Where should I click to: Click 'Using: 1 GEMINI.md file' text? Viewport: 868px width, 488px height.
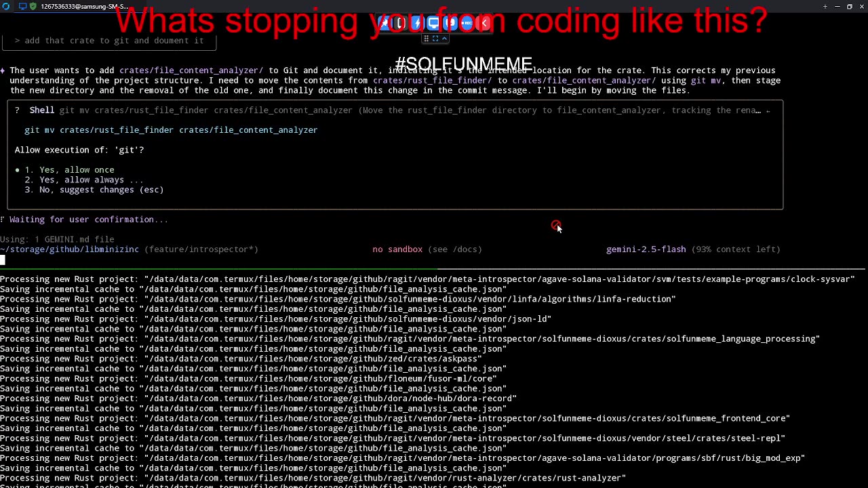(57, 239)
